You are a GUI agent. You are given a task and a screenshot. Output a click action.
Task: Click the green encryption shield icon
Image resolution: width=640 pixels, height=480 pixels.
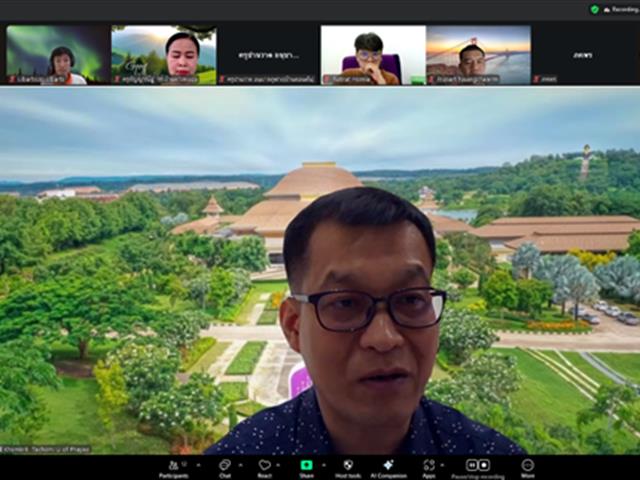[x=594, y=9]
